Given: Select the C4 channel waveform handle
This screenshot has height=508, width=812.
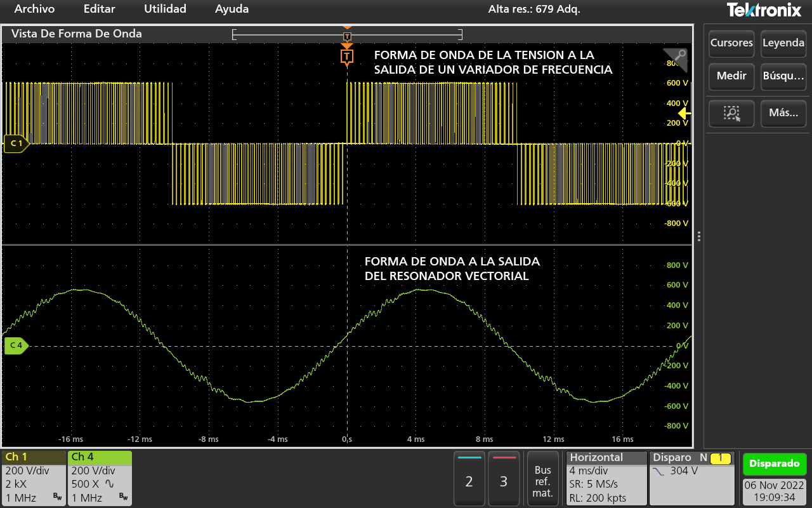Looking at the screenshot, I should 16,346.
